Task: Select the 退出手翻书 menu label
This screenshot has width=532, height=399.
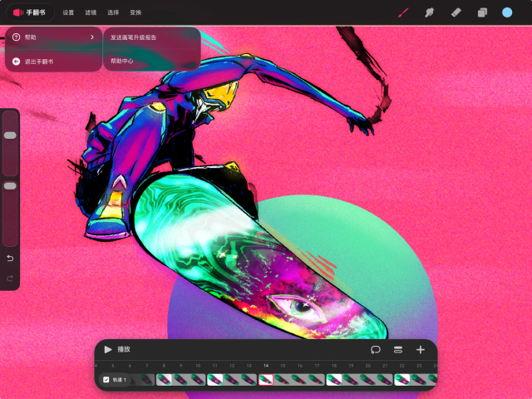Action: pos(39,62)
